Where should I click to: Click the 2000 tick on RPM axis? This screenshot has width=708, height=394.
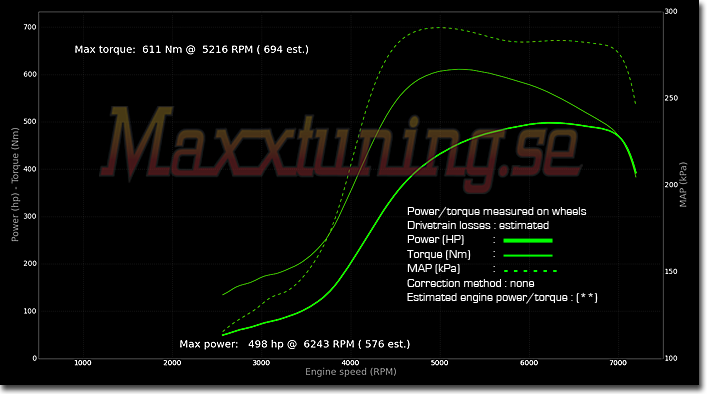point(172,362)
